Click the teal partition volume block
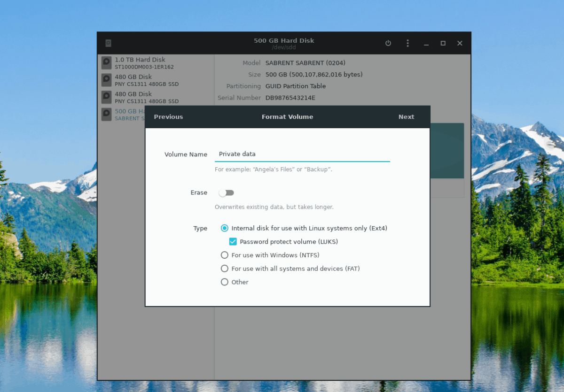The width and height of the screenshot is (564, 392). 446,151
